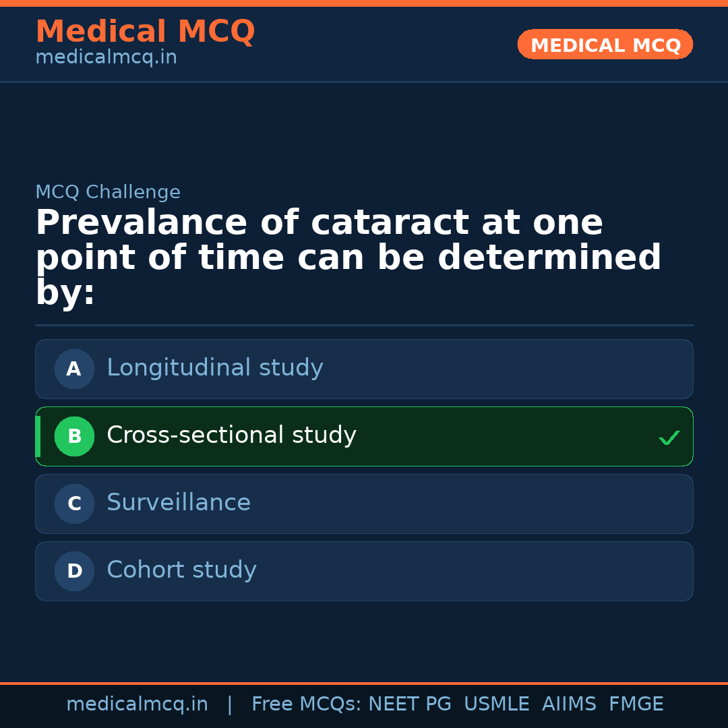The image size is (728, 728).
Task: Click the green accent bar beside option B
Action: tap(38, 436)
